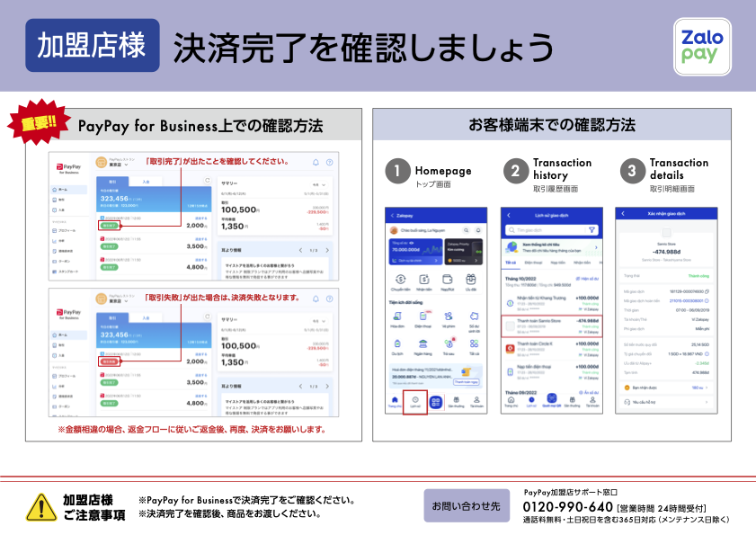The width and height of the screenshot is (756, 535).
Task: Open Ưu đãi gift icon on Zalopay homepage
Action: pyautogui.click(x=470, y=280)
